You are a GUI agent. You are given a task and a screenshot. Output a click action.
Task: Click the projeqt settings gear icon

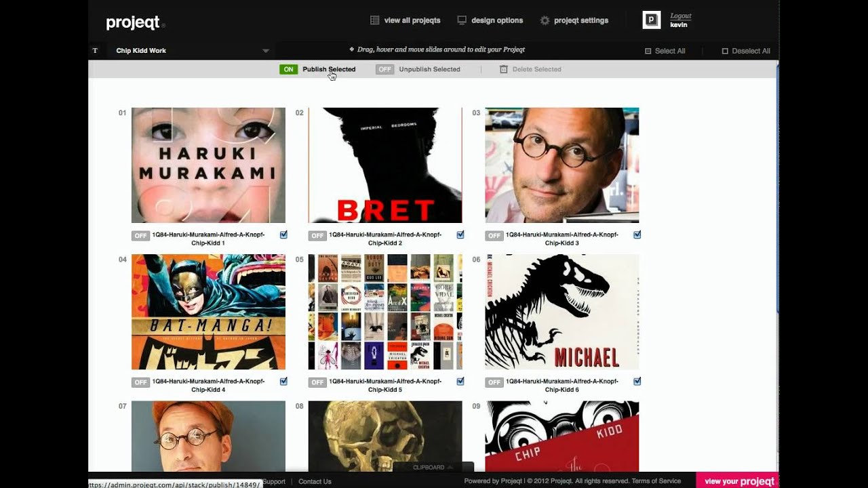pos(545,20)
